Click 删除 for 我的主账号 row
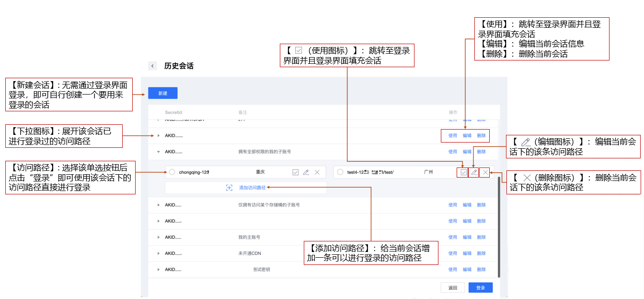644x299 pixels. pyautogui.click(x=481, y=237)
